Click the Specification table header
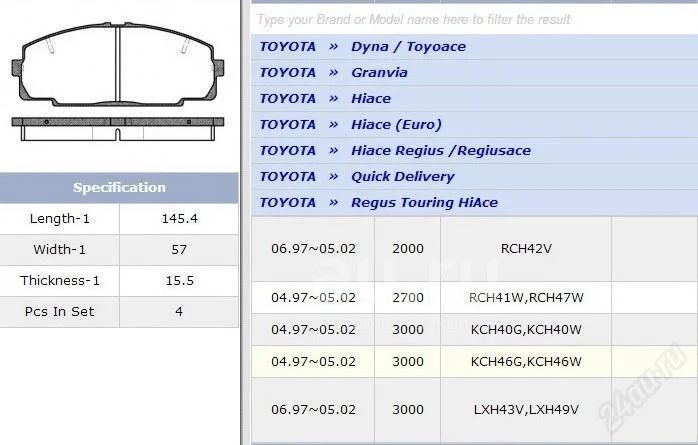The width and height of the screenshot is (698, 445). [x=119, y=188]
